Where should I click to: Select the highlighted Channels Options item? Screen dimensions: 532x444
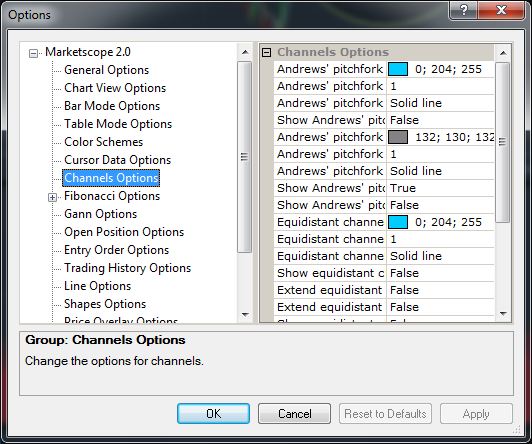tap(111, 178)
